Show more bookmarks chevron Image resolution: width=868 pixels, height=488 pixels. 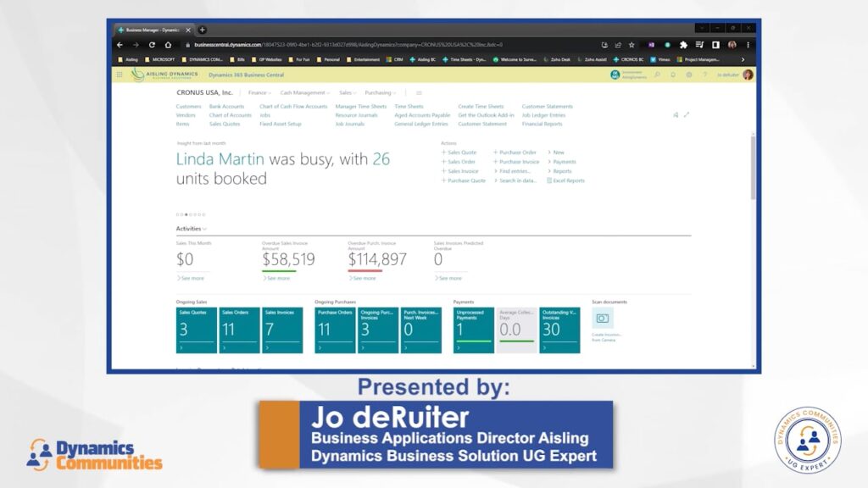743,59
